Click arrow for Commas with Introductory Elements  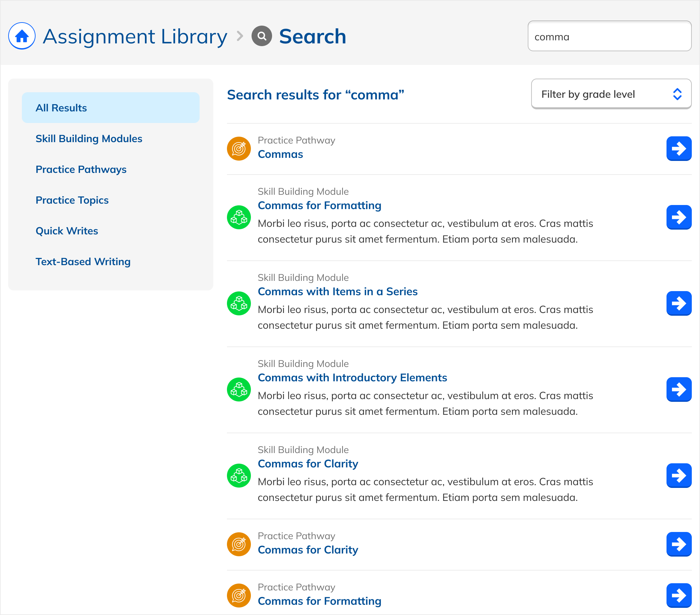coord(678,389)
